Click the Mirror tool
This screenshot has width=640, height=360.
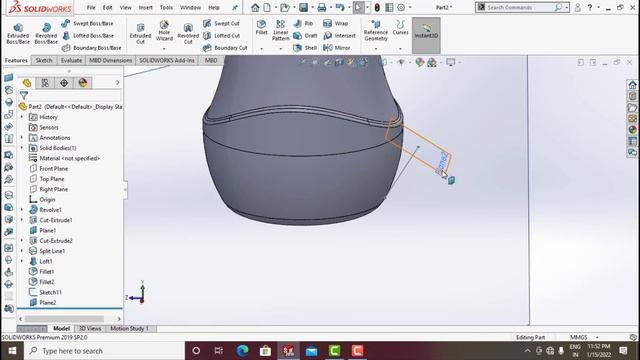tap(337, 48)
